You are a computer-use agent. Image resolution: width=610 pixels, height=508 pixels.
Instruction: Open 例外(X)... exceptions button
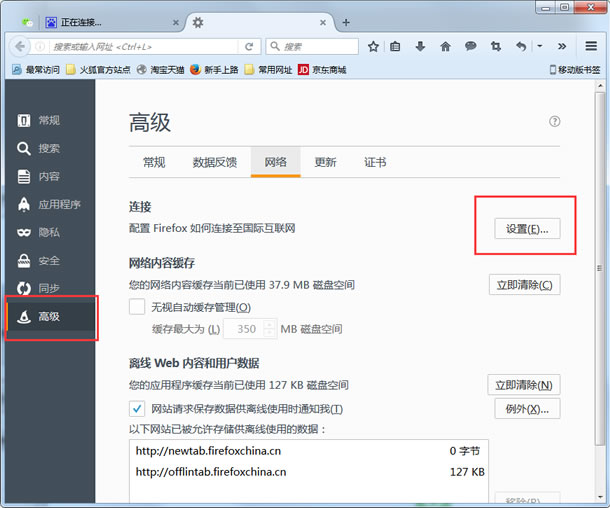(x=527, y=409)
